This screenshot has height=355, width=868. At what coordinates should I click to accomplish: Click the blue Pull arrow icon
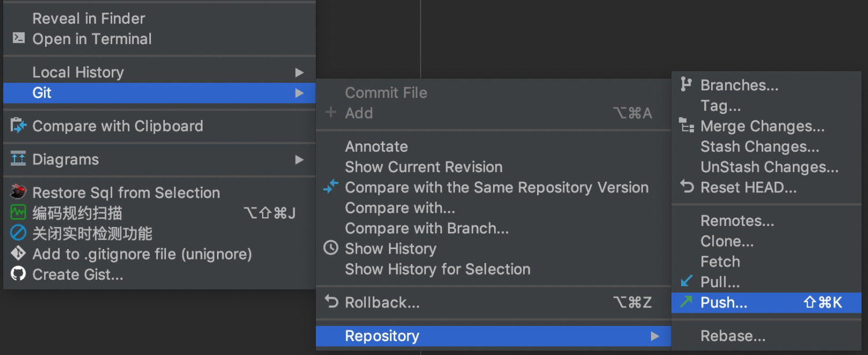[686, 281]
